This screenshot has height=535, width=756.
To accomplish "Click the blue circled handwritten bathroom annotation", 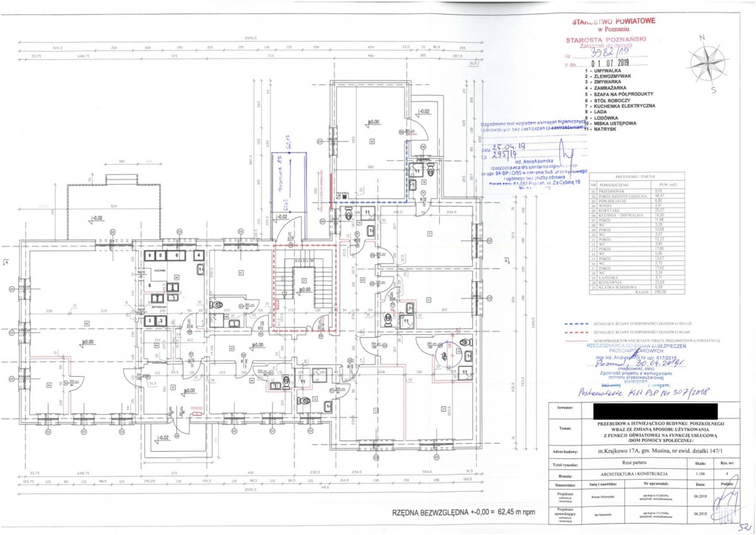I will pyautogui.click(x=447, y=355).
